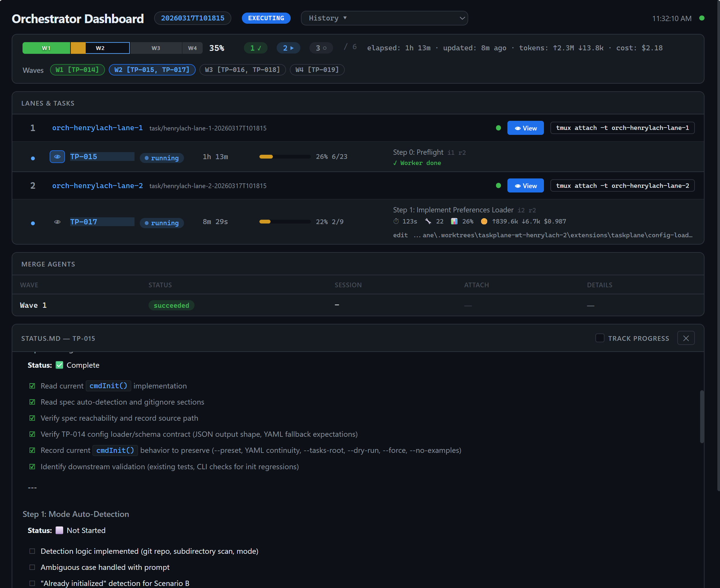Select the '3 ○' pending waves chip

click(x=321, y=48)
